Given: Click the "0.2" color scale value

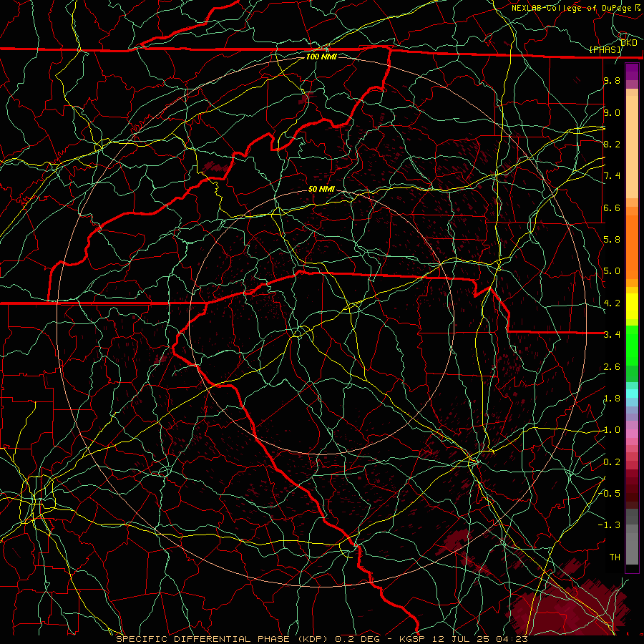Looking at the screenshot, I should point(612,462).
